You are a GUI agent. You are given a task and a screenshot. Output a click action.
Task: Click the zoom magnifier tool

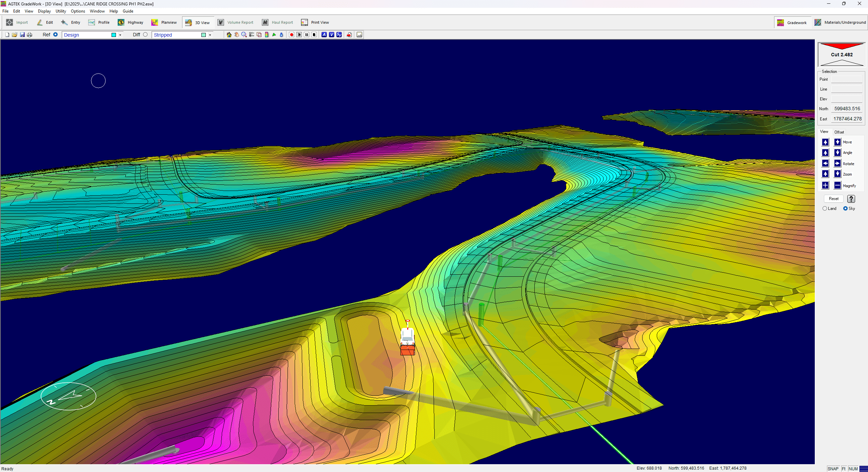[x=244, y=35]
